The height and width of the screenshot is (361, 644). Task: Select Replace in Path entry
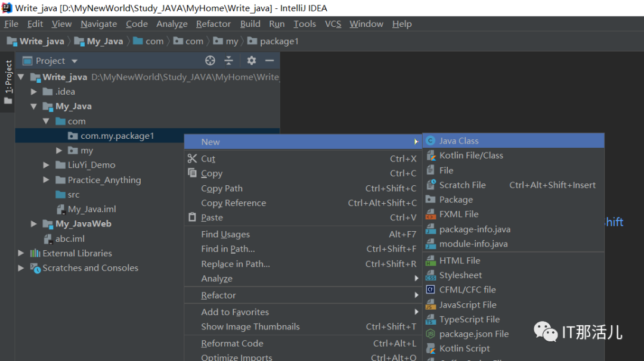pyautogui.click(x=303, y=264)
